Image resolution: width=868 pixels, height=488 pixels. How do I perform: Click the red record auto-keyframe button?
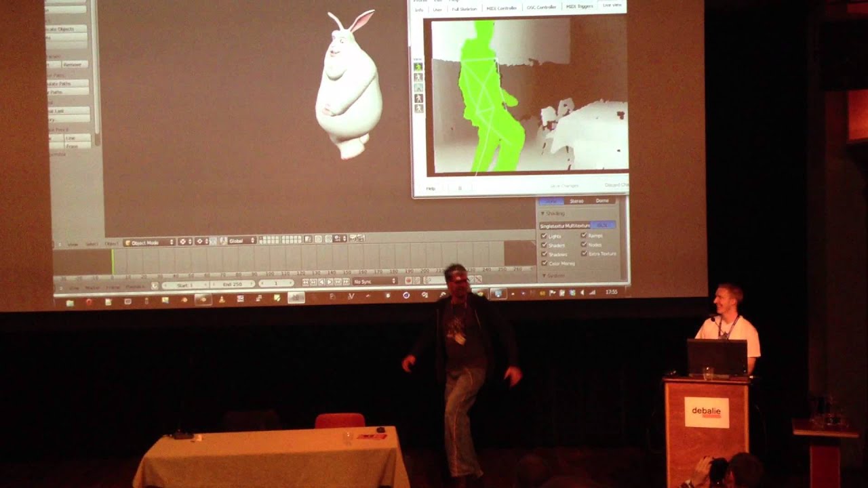click(408, 281)
